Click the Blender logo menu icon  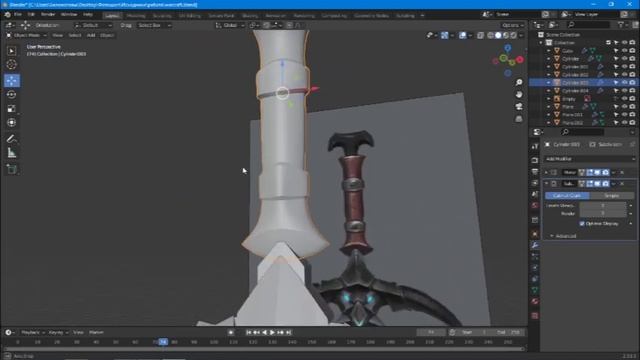pyautogui.click(x=7, y=14)
